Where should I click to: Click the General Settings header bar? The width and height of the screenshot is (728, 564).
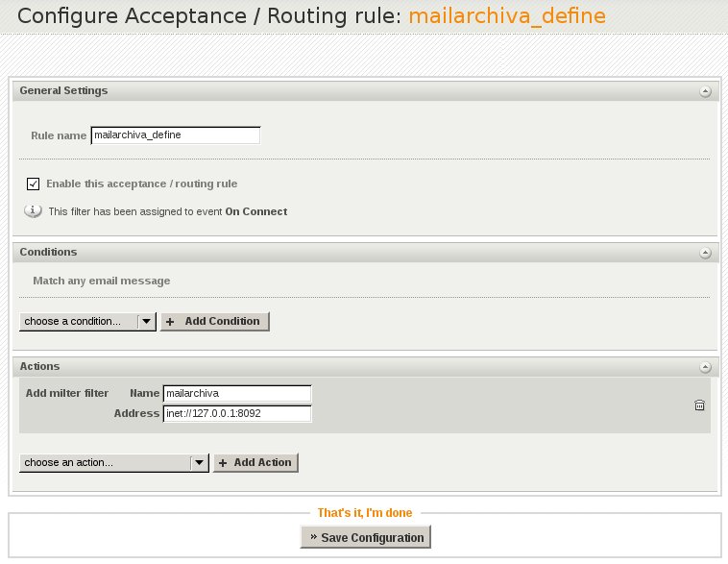click(x=365, y=91)
